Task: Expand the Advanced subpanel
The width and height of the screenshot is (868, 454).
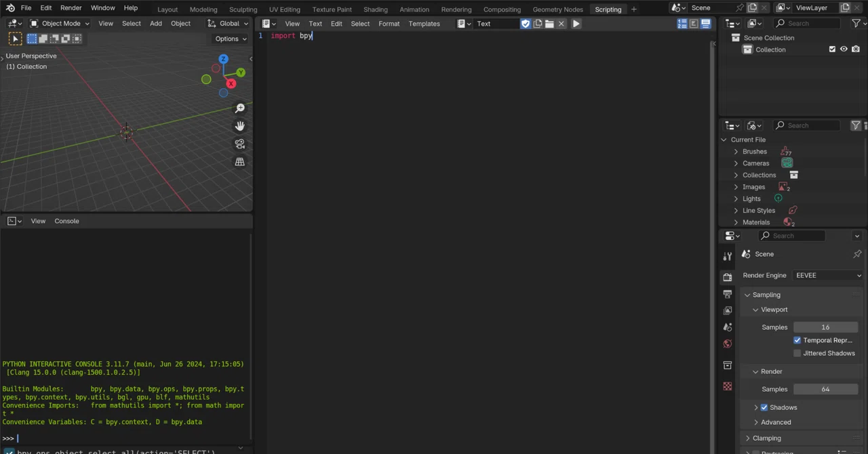Action: [756, 422]
